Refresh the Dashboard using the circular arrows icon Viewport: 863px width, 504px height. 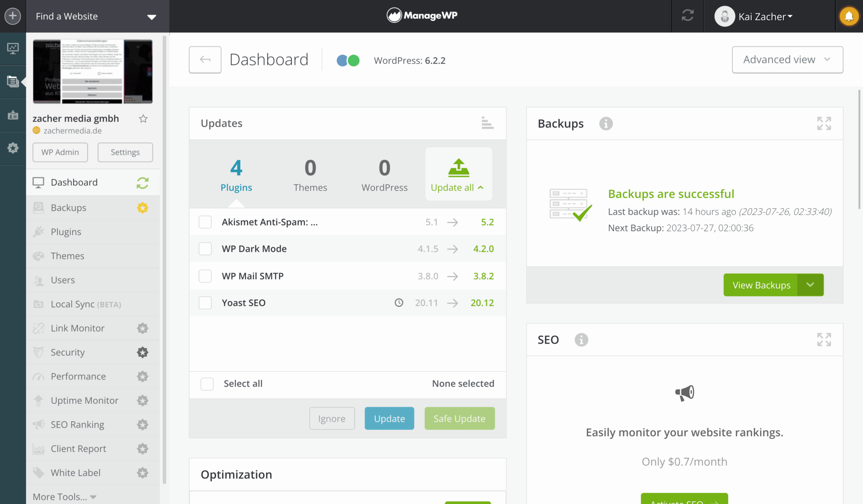tap(142, 183)
